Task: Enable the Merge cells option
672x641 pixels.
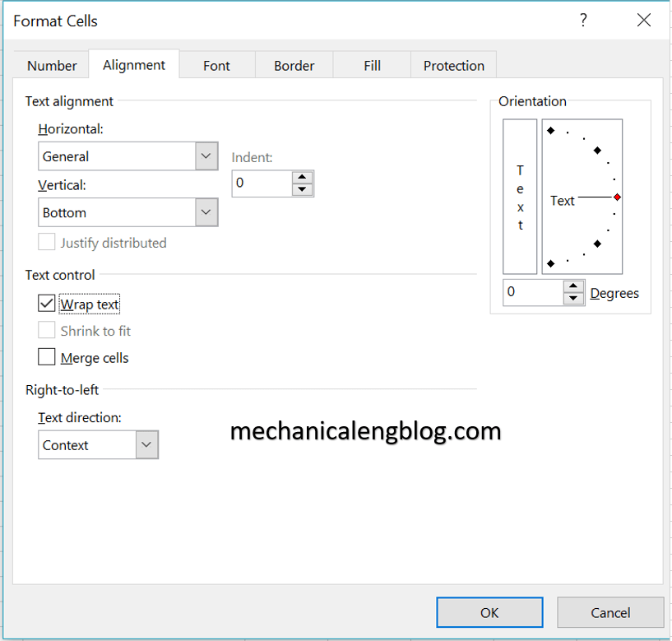Action: click(x=47, y=357)
